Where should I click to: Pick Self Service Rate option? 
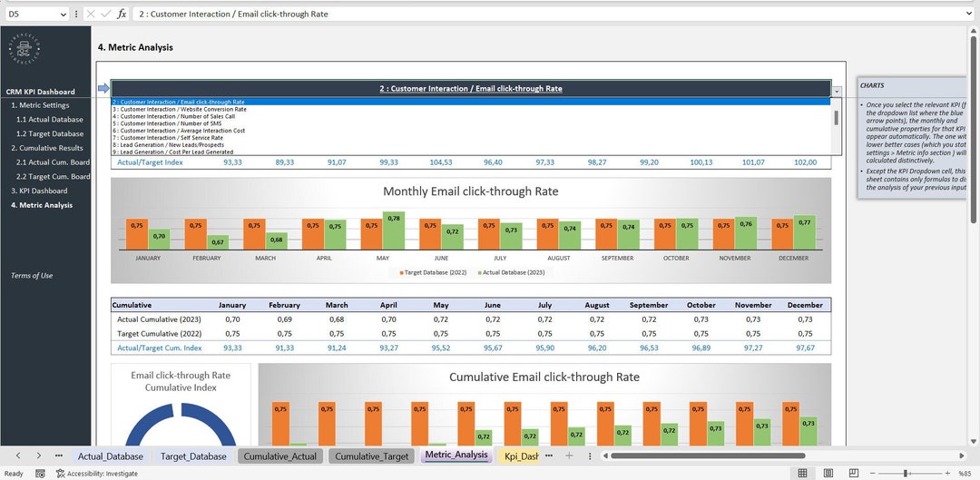pyautogui.click(x=471, y=138)
